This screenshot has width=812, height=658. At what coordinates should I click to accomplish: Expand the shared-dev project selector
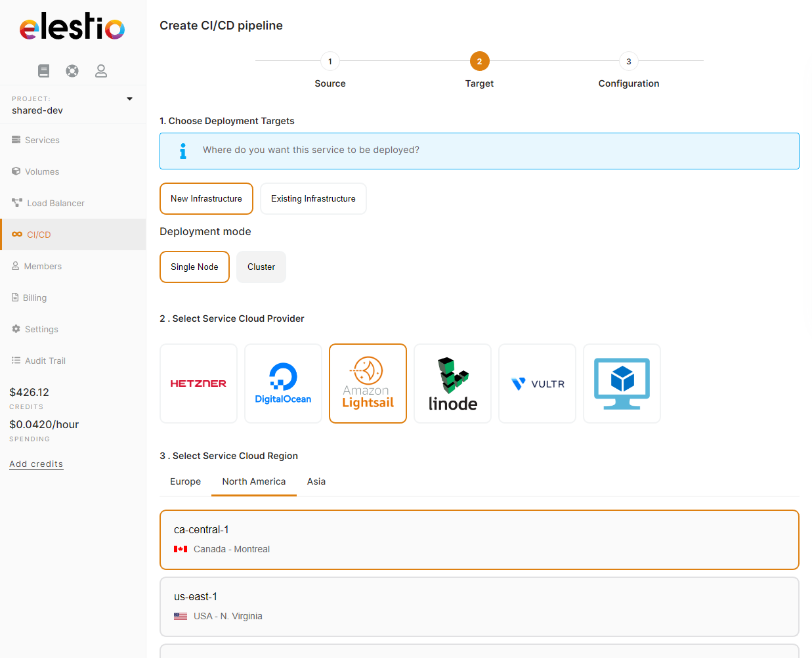click(129, 99)
